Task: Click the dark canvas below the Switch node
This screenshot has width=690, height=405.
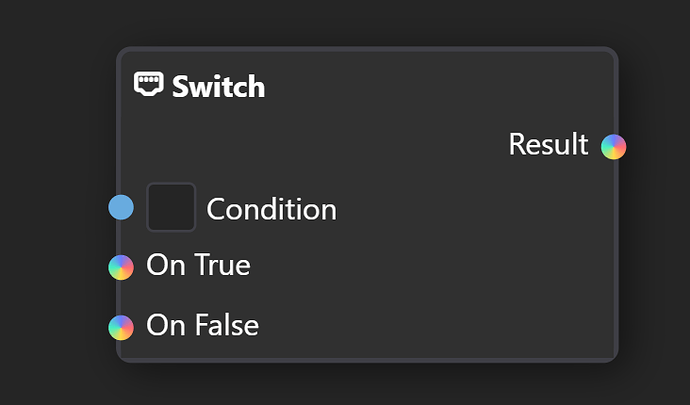Action: [x=360, y=385]
